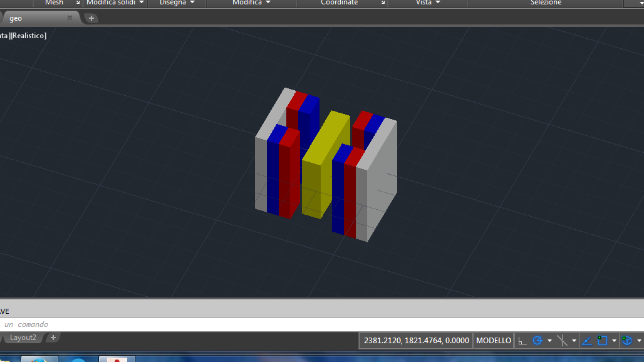Close the geo drawing tab
This screenshot has height=362, width=644.
tap(70, 18)
